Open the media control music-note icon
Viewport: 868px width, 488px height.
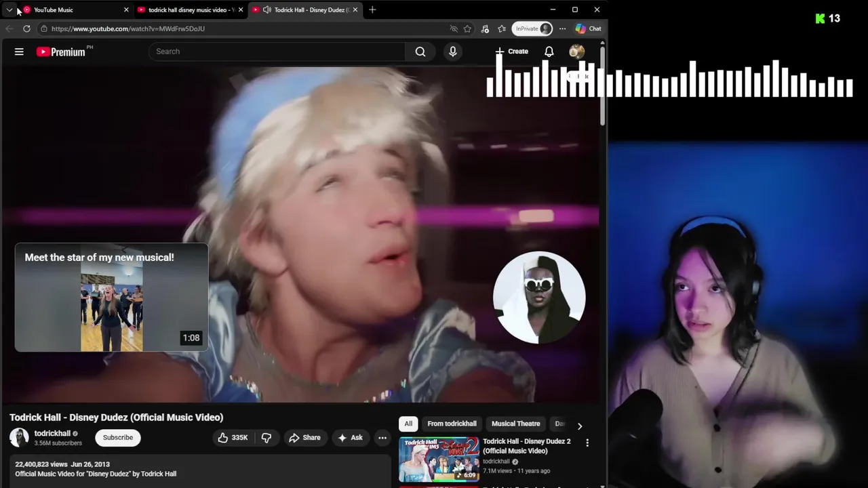(485, 28)
